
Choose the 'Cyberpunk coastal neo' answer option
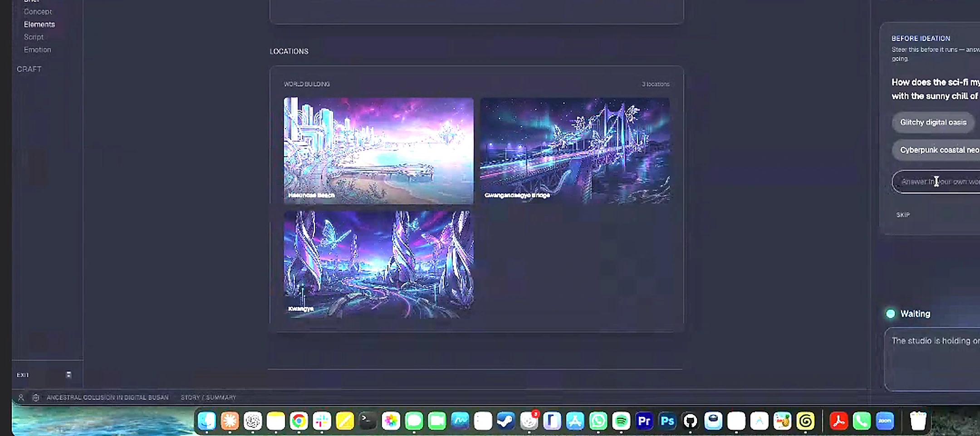(936, 150)
